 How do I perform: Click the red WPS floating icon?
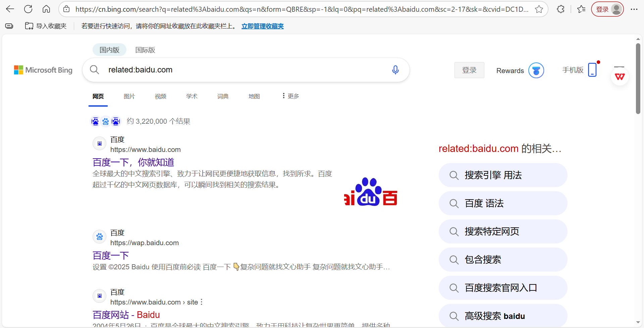[620, 76]
